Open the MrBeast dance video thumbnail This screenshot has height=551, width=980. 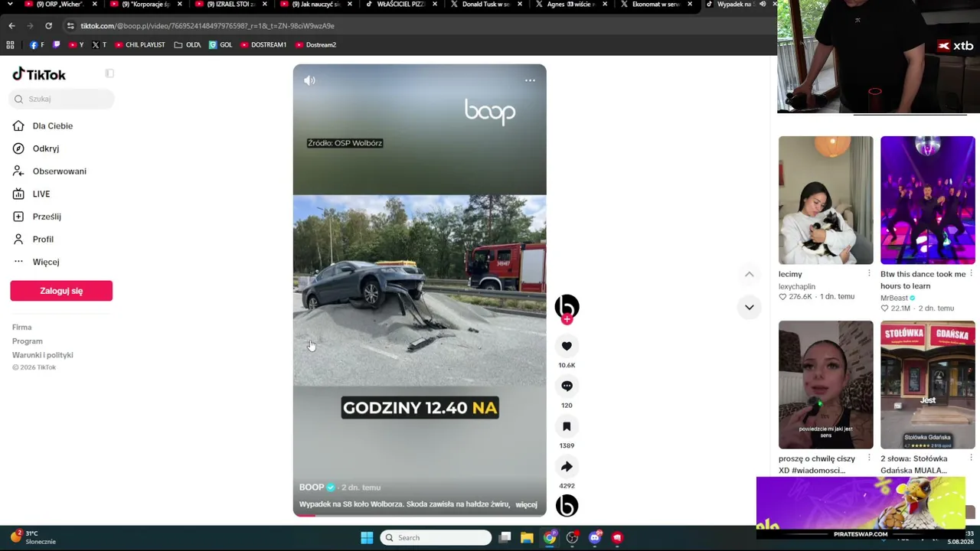[928, 201]
